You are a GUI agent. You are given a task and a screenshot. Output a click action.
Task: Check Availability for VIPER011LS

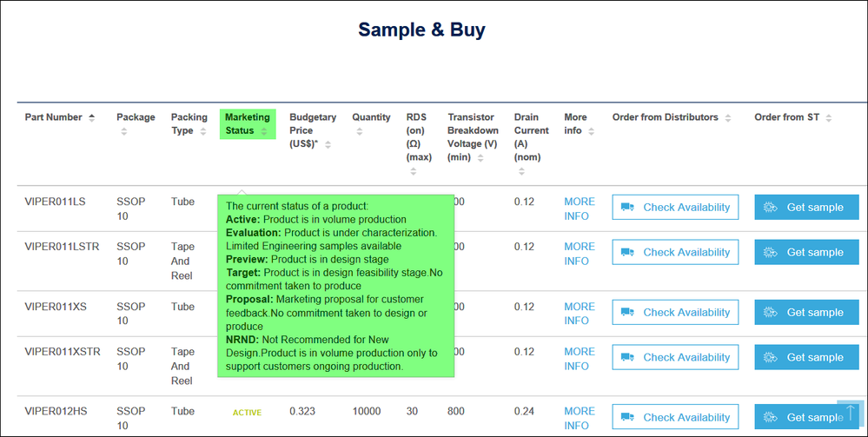pyautogui.click(x=675, y=207)
